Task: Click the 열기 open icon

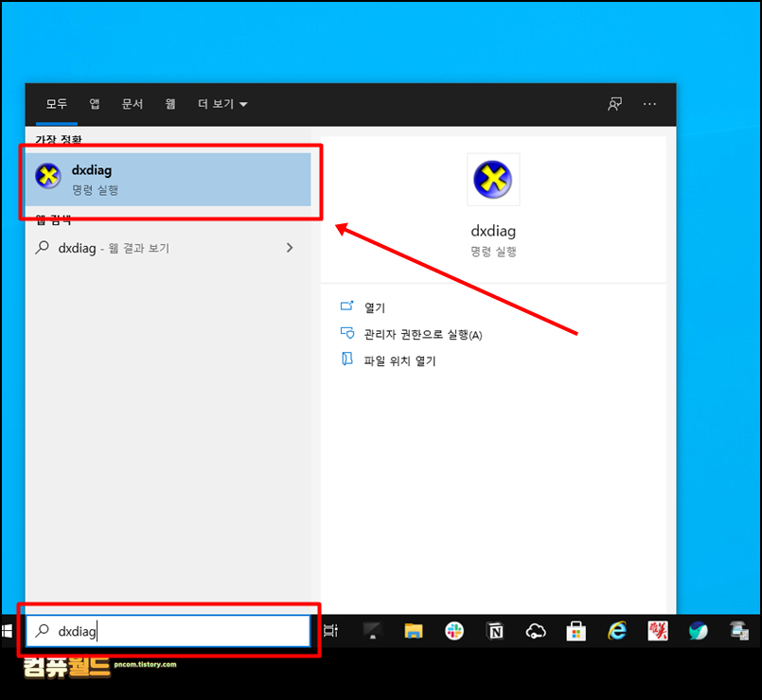Action: click(x=347, y=306)
